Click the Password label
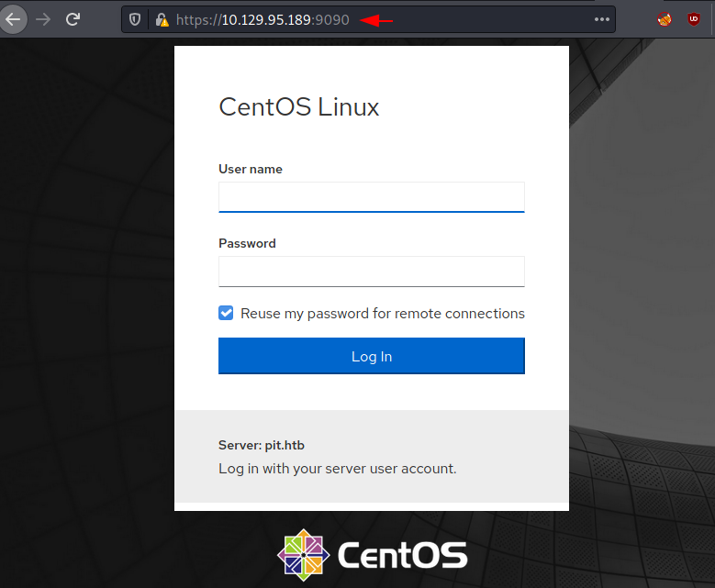715x588 pixels. [x=247, y=243]
